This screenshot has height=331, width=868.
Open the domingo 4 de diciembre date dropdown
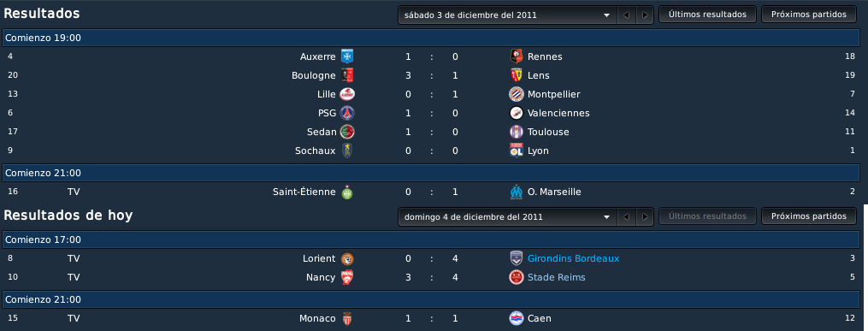pyautogui.click(x=507, y=216)
